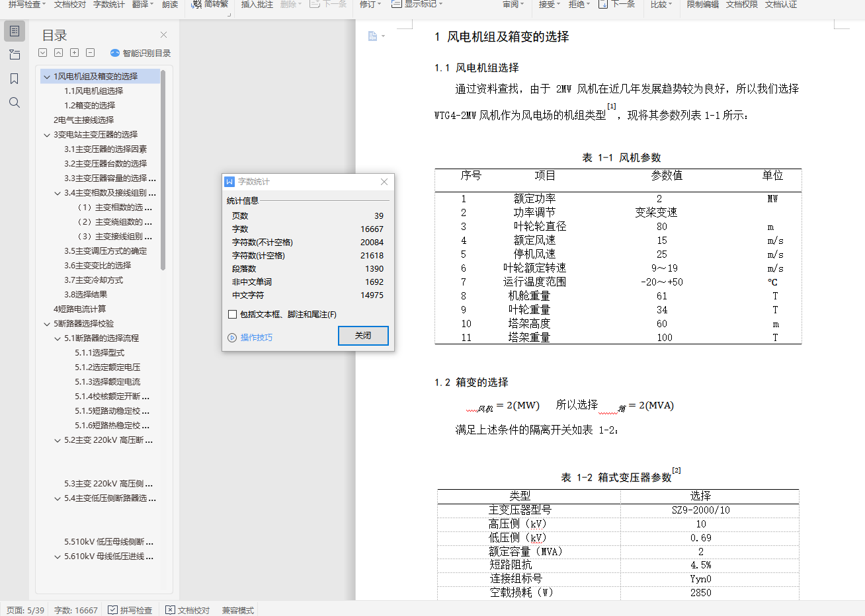Open the 拒绝 ribbon dropdown
Screen dimensions: 865x616
tap(580, 5)
